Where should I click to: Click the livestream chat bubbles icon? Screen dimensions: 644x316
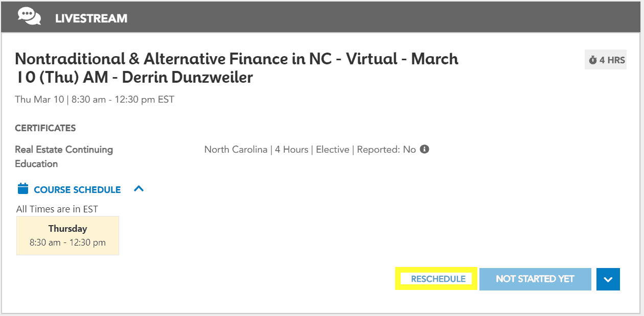(29, 16)
